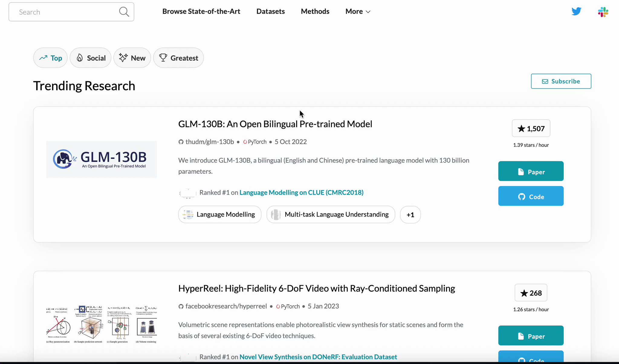Click the envelope icon inside Subscribe
Screen dimensions: 619x364
point(545,81)
